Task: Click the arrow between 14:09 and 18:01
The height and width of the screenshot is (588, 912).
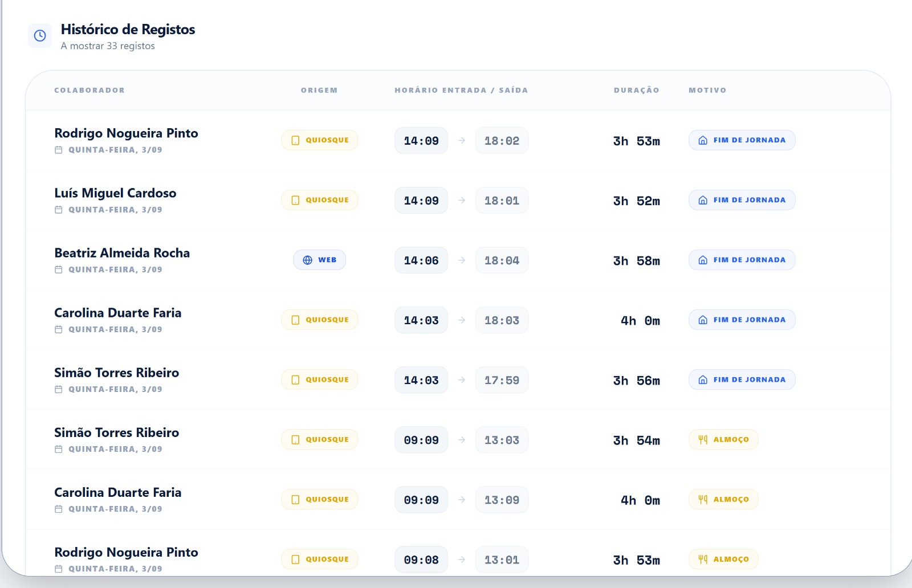Action: point(462,201)
